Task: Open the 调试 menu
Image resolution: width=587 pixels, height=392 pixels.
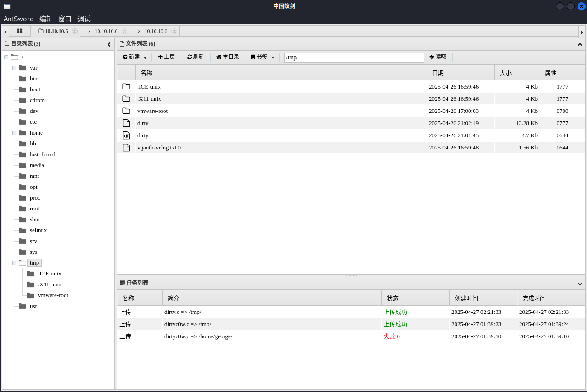Action: point(84,19)
